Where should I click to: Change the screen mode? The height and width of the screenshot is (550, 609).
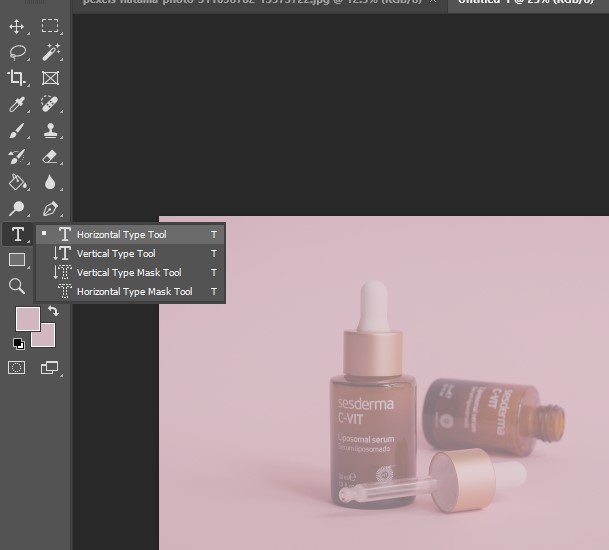[50, 367]
